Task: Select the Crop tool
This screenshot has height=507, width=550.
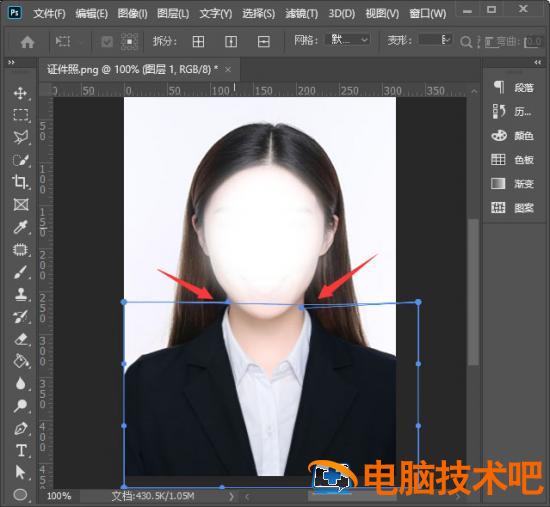Action: tap(20, 182)
